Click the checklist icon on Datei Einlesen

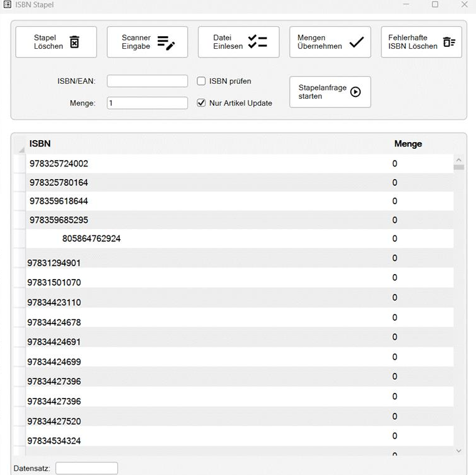pos(257,42)
